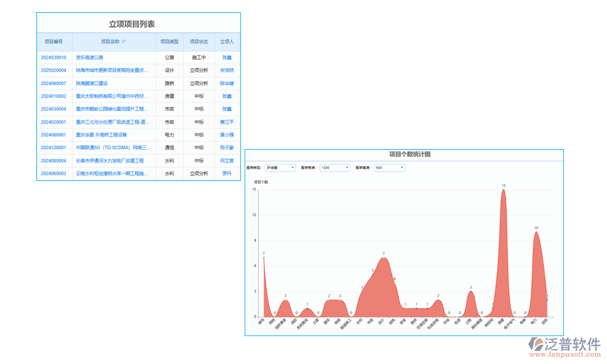Open project number 2024120001
The width and height of the screenshot is (607, 364).
[x=53, y=148]
